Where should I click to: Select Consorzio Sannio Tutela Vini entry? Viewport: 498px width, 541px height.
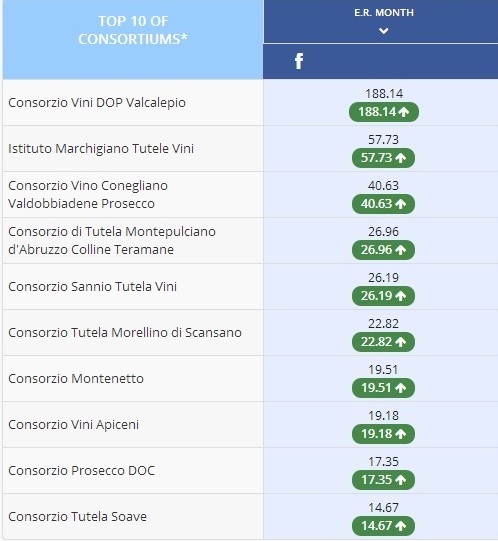pyautogui.click(x=92, y=287)
